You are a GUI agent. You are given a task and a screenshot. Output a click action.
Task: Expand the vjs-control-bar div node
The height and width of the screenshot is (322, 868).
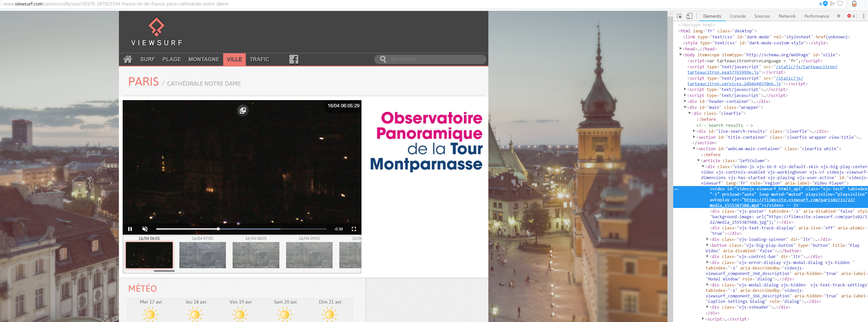coord(707,256)
